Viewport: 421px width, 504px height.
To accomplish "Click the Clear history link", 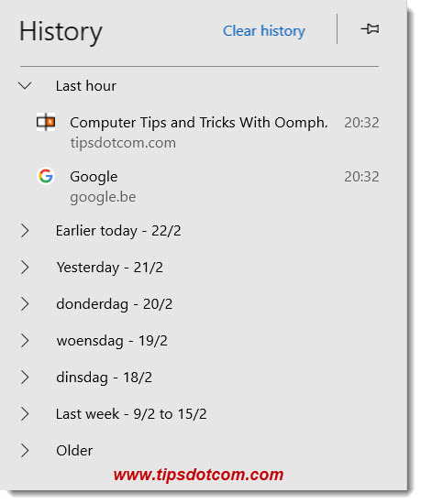I will click(264, 31).
